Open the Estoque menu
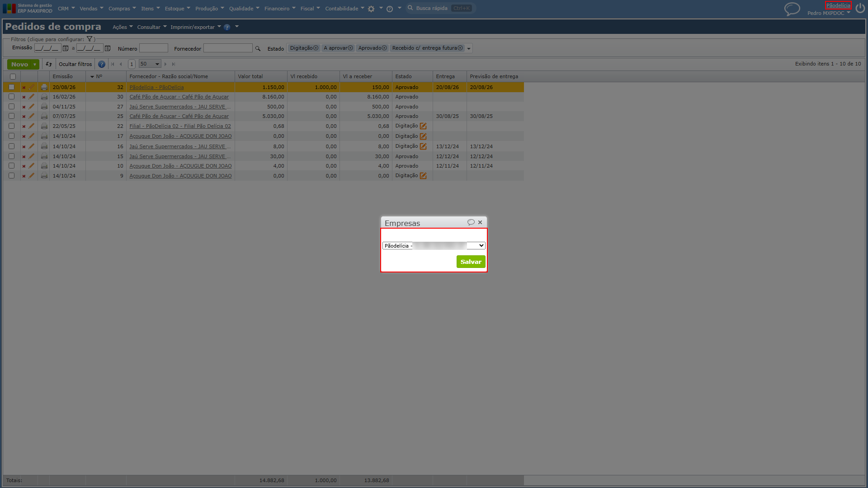This screenshot has height=488, width=868. click(x=177, y=9)
